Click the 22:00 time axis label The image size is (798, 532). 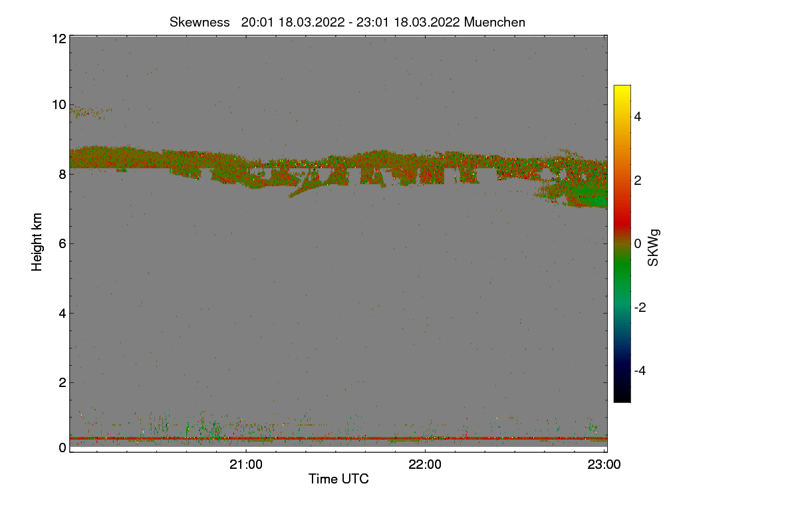pyautogui.click(x=425, y=465)
